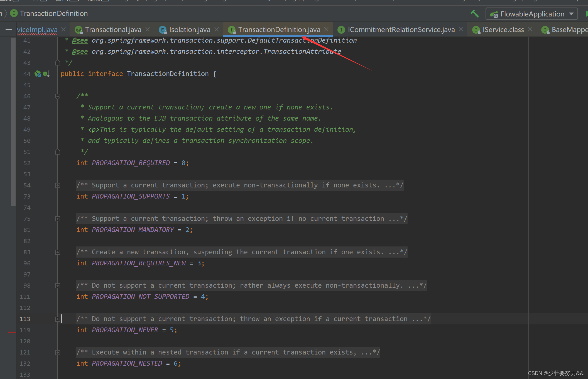Click the @see link on line 42
Screen dimensions: 588x379
pos(80,52)
